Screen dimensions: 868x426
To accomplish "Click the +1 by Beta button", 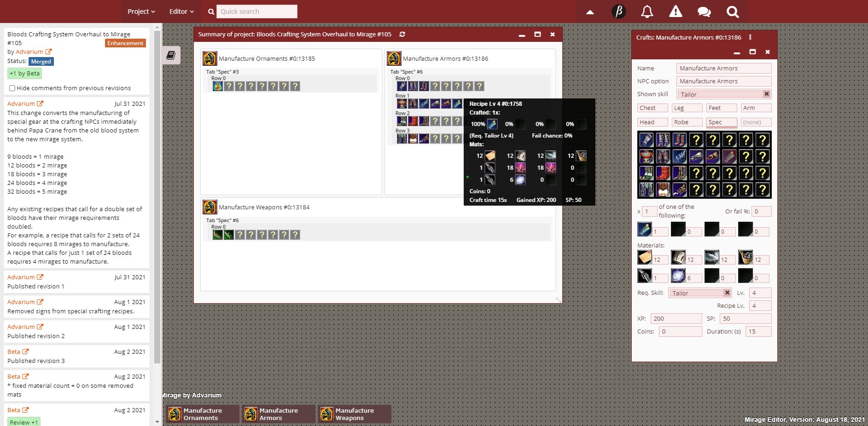I will [x=25, y=74].
